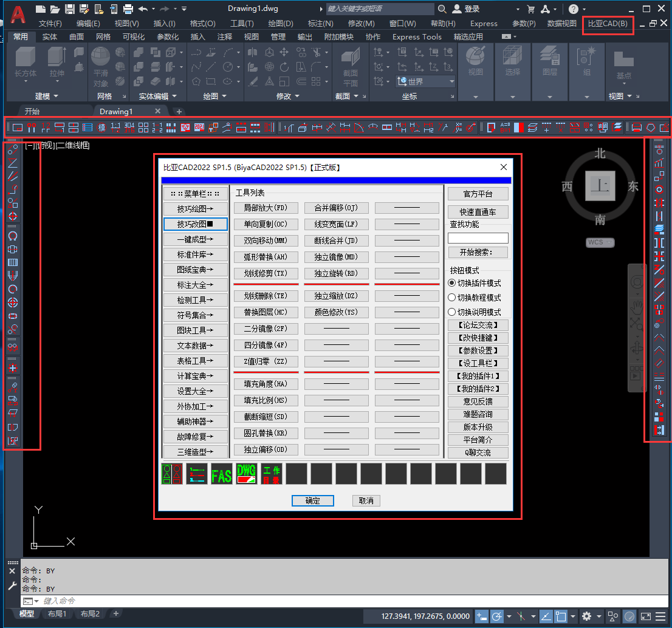
Task: Switch to the 布局1 layout tab
Action: tap(57, 614)
